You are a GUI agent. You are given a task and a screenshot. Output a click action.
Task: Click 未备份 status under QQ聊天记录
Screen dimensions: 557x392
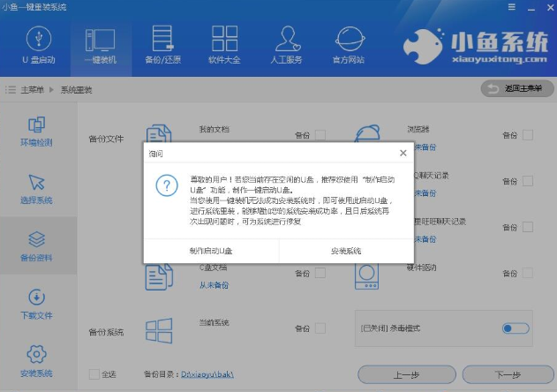pos(425,193)
